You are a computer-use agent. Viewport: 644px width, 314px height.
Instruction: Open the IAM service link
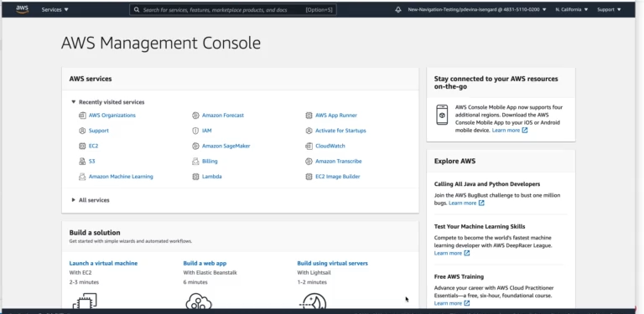pos(206,131)
